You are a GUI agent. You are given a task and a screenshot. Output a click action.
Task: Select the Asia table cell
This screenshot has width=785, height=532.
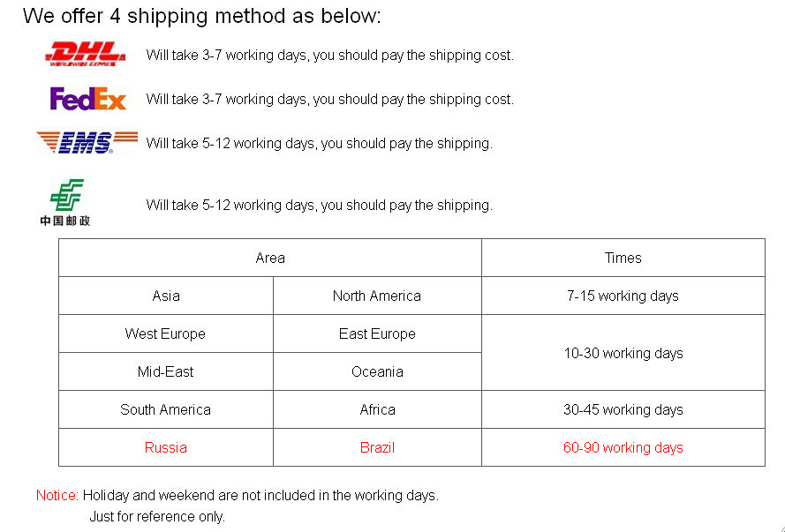point(166,296)
